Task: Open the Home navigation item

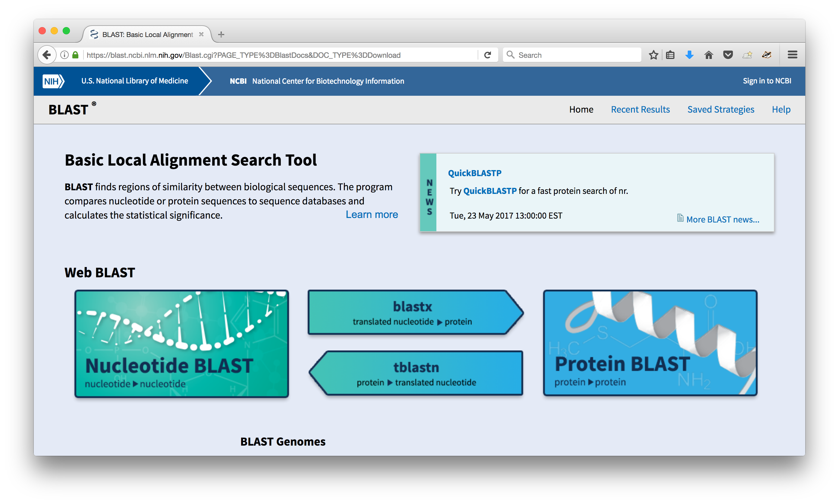Action: coord(581,109)
